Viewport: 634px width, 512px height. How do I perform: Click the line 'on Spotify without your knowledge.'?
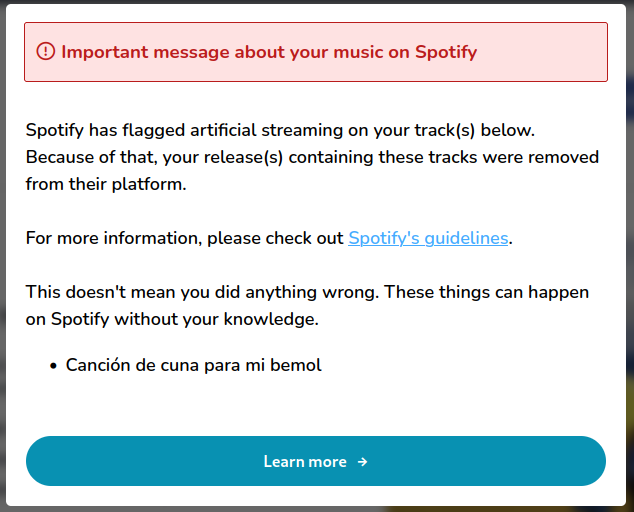coord(172,319)
